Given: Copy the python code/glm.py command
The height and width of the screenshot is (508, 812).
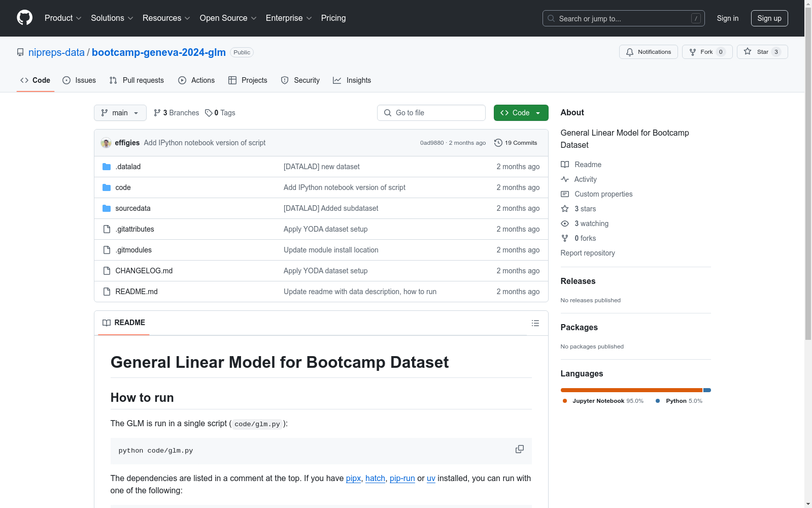Looking at the screenshot, I should coord(520,450).
